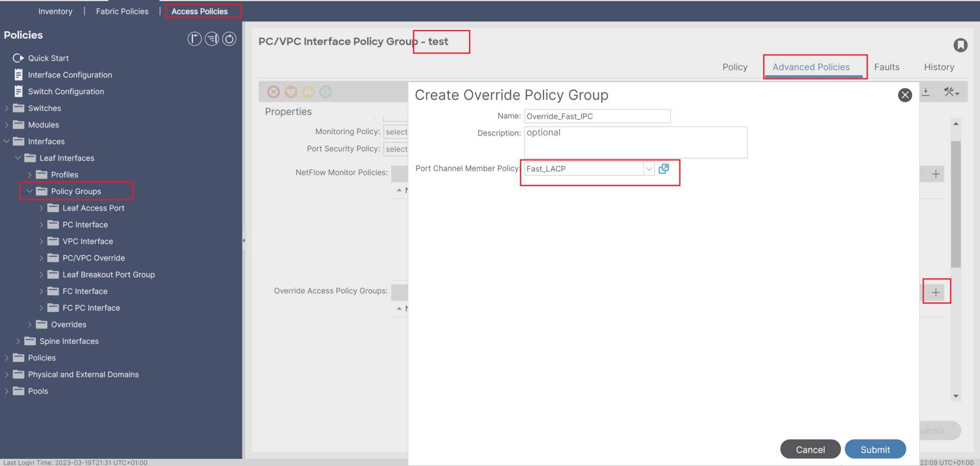The height and width of the screenshot is (466, 980).
Task: Refresh the Policies navigation tree
Action: (229, 39)
